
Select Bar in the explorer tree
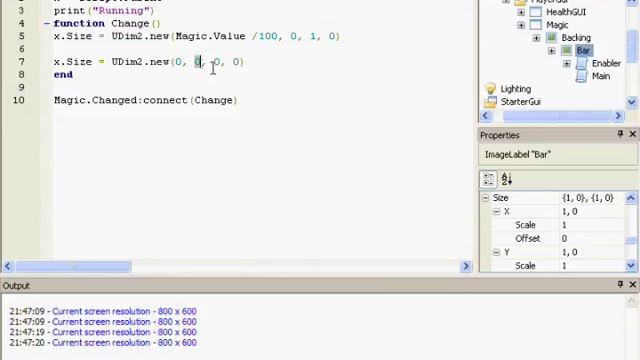583,51
